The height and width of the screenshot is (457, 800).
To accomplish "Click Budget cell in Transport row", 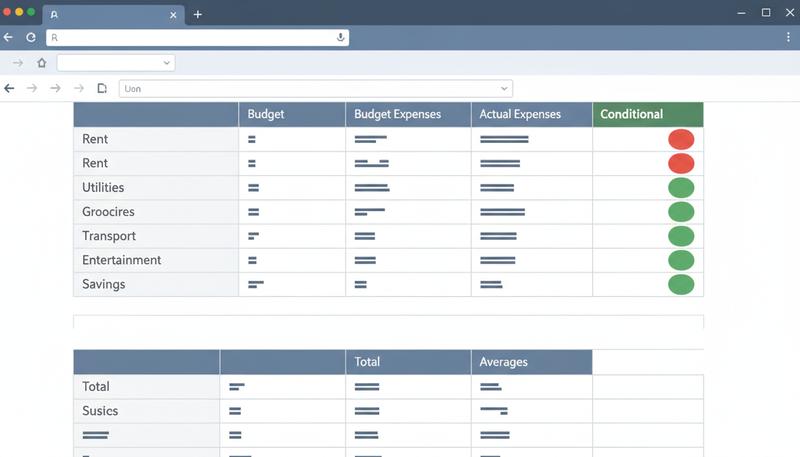I will tap(292, 236).
